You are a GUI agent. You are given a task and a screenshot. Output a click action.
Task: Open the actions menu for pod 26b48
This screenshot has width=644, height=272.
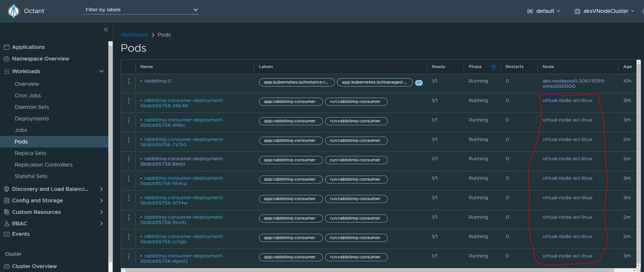(129, 101)
